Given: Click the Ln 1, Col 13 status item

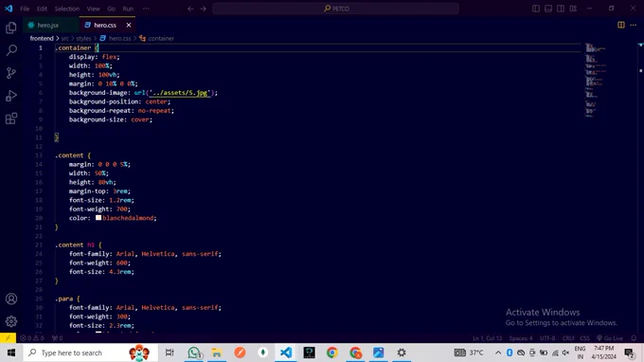Looking at the screenshot, I should pos(487,338).
